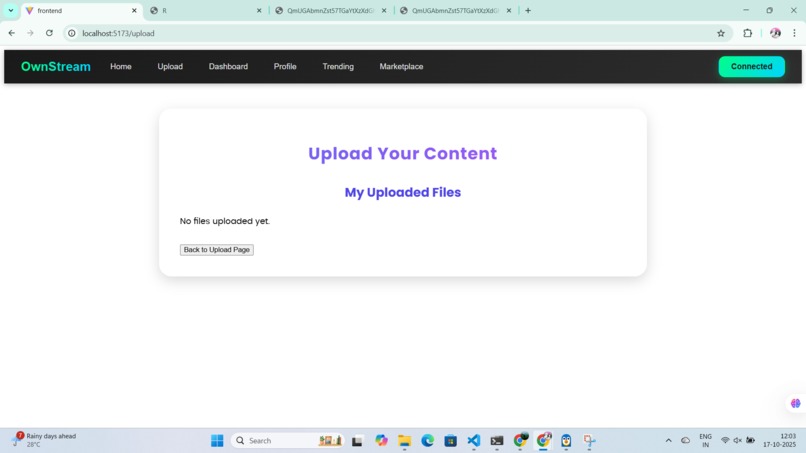
Task: Open Visual Studio Code from taskbar
Action: [x=473, y=441]
